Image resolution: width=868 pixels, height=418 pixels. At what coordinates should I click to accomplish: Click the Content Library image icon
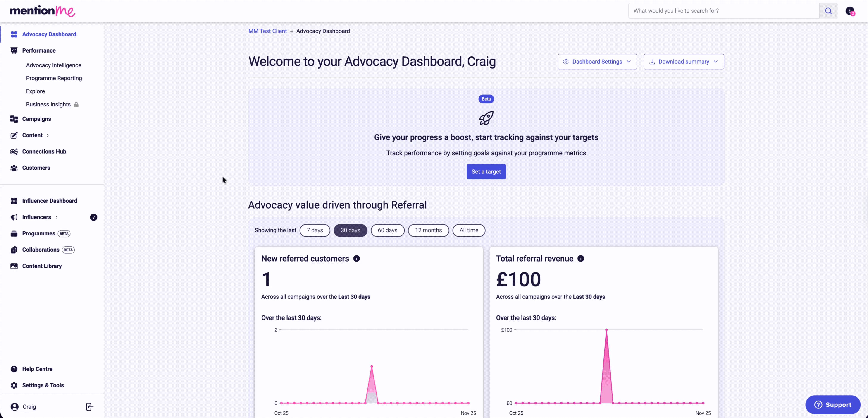click(14, 266)
